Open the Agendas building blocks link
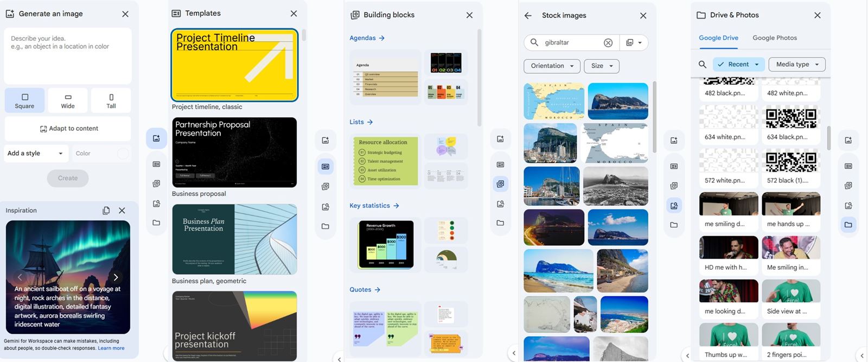This screenshot has height=362, width=868. pyautogui.click(x=367, y=38)
